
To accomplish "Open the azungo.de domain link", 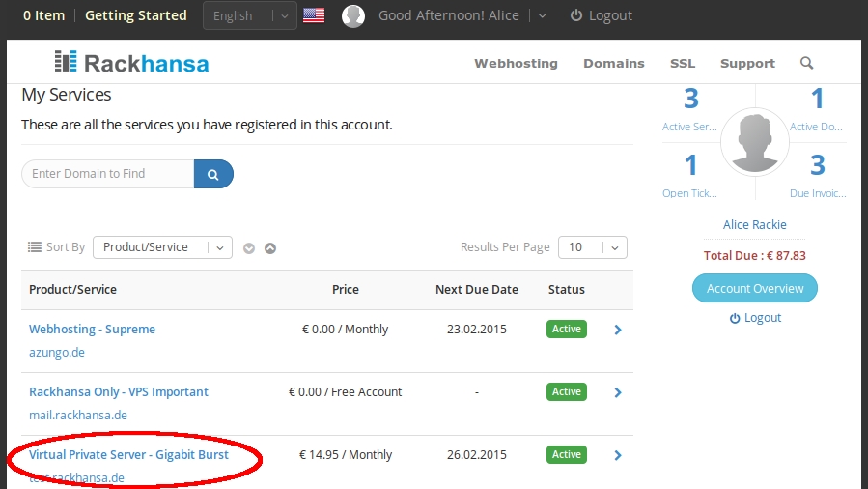I will pos(57,352).
